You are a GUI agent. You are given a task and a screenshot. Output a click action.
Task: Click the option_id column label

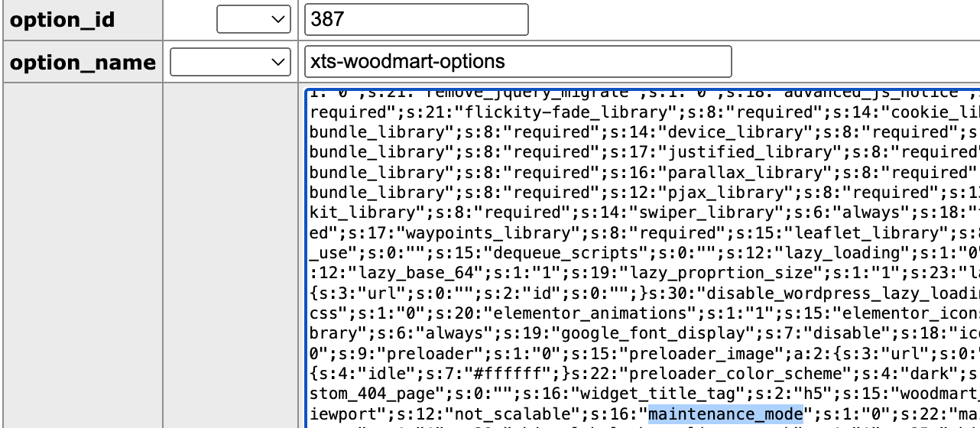tap(61, 20)
